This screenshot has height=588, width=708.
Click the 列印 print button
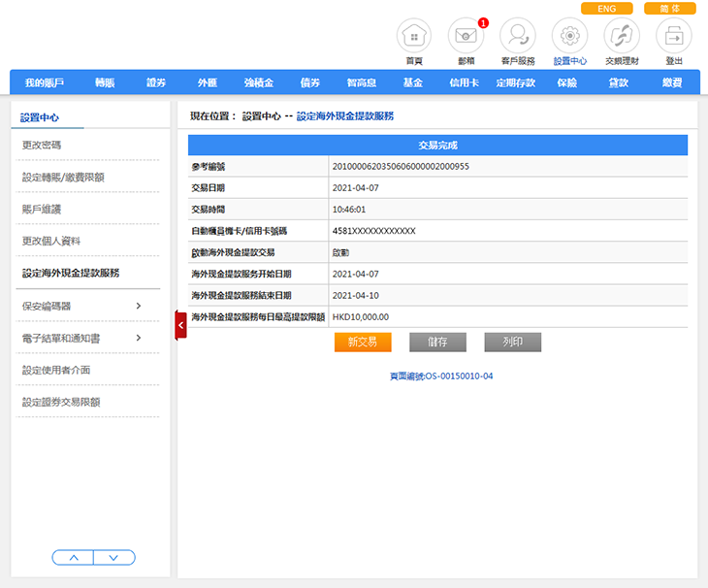(x=512, y=342)
